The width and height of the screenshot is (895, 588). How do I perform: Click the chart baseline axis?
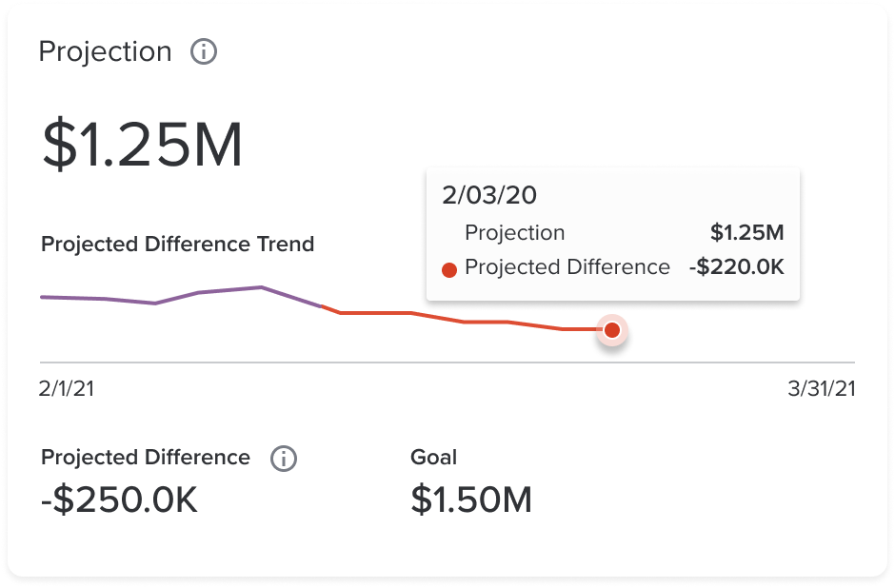click(447, 362)
